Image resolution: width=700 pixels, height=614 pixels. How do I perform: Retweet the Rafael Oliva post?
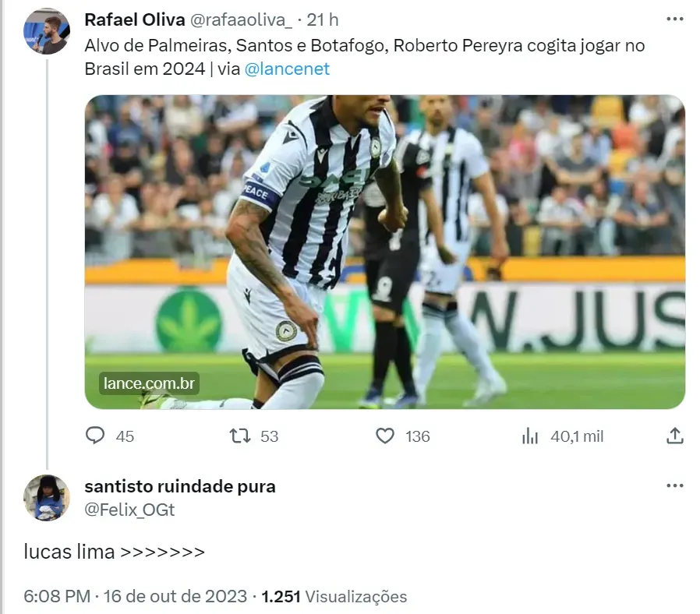(241, 436)
